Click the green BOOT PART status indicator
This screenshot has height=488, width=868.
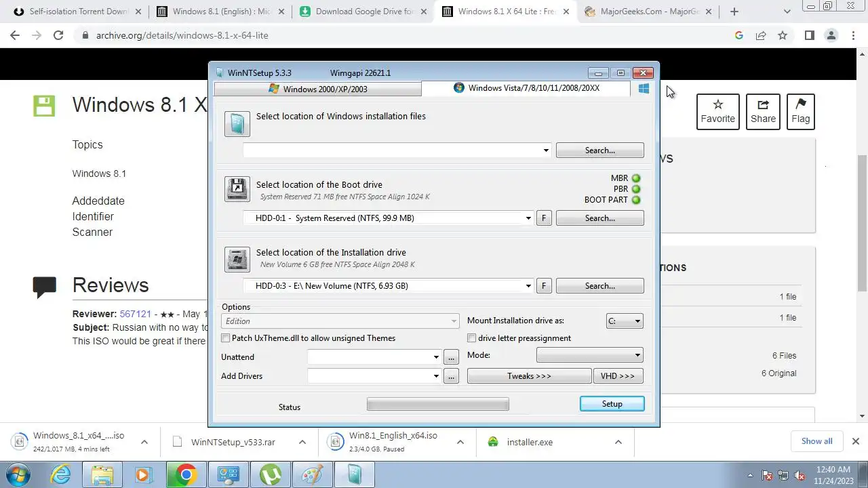pyautogui.click(x=636, y=200)
